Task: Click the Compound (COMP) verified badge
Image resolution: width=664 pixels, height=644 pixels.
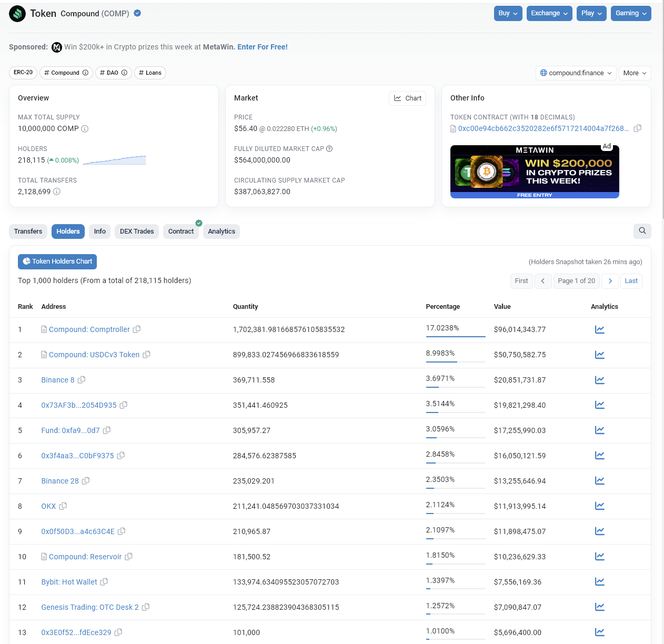Action: point(137,13)
